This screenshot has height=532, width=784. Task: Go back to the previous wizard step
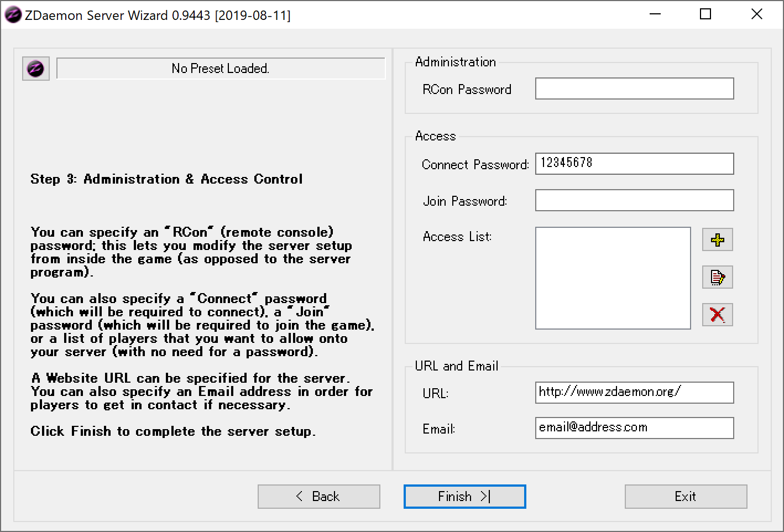(x=318, y=497)
